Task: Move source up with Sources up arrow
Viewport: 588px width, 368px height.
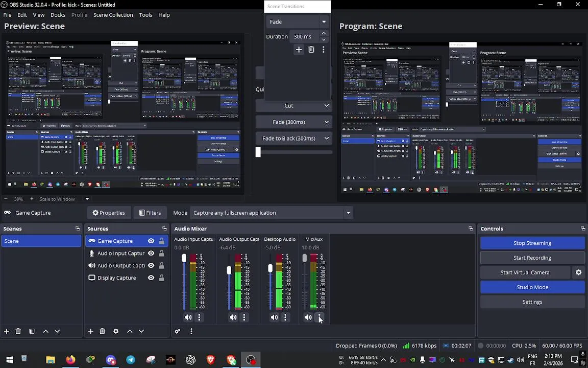Action: [130, 331]
